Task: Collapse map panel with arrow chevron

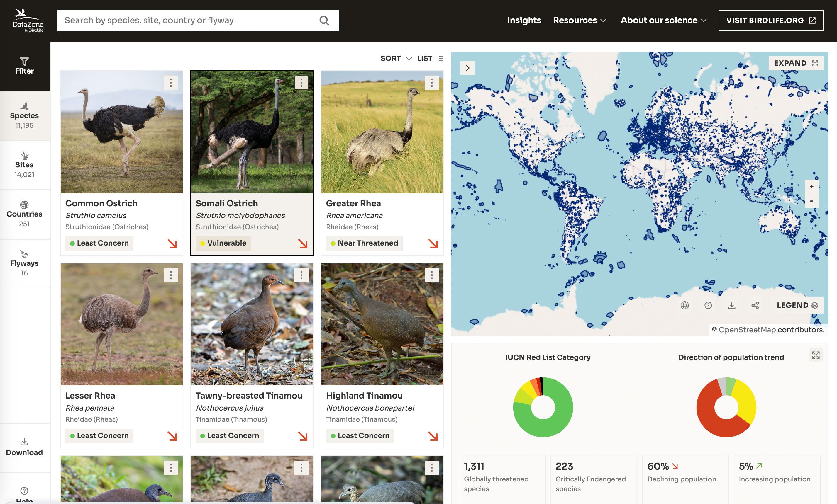Action: [467, 68]
